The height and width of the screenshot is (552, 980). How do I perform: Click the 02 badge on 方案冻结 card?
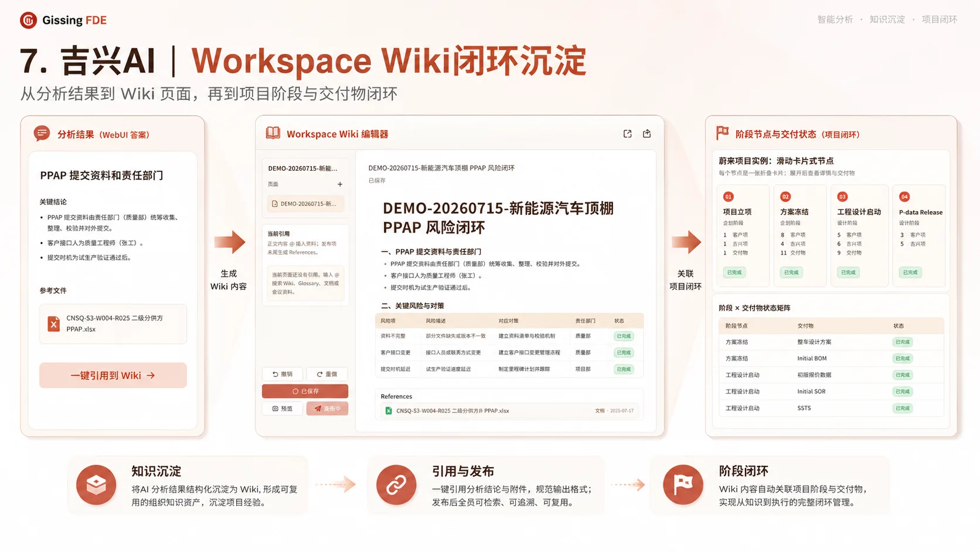[x=785, y=197]
